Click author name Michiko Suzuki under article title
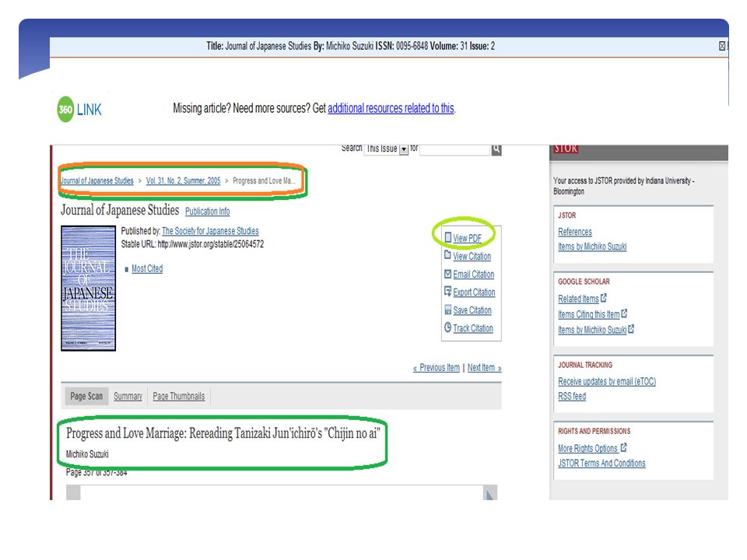 pos(87,454)
